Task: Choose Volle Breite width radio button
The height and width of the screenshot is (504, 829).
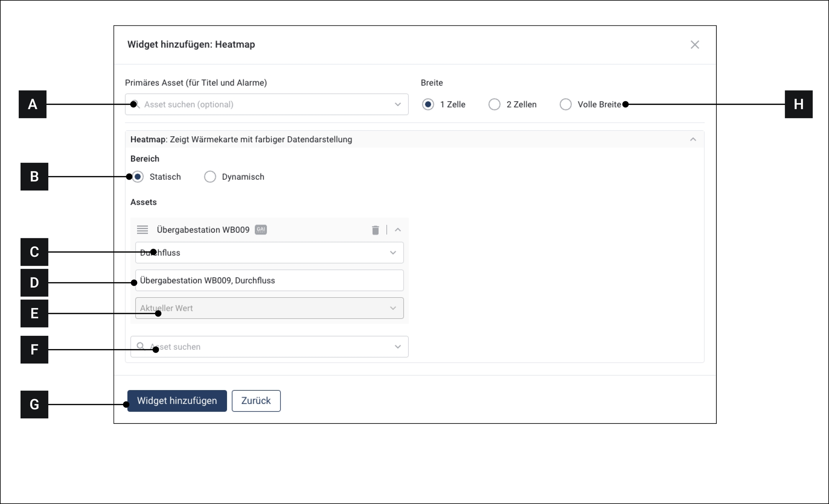Action: coord(565,105)
